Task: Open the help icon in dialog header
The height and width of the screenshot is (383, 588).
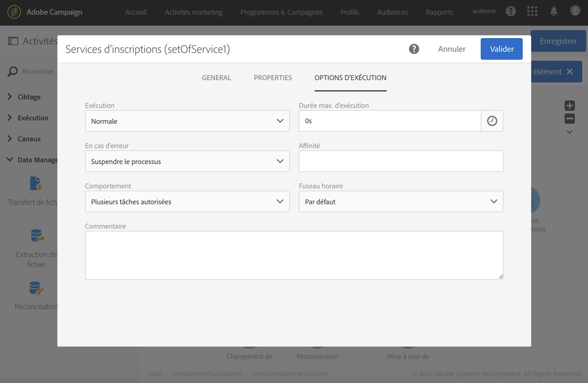Action: coord(414,49)
